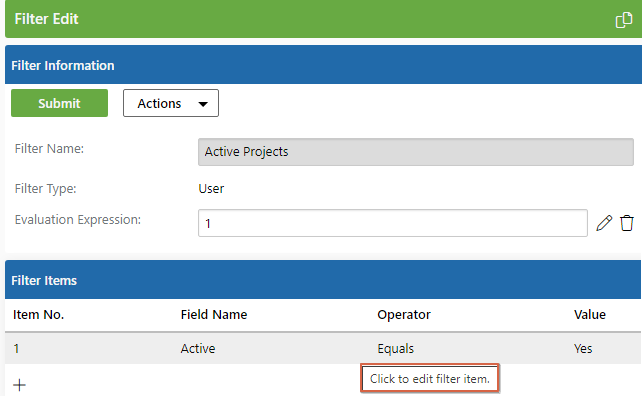This screenshot has width=643, height=396.
Task: Click the copy icon in Filter Edit header
Action: pos(624,20)
